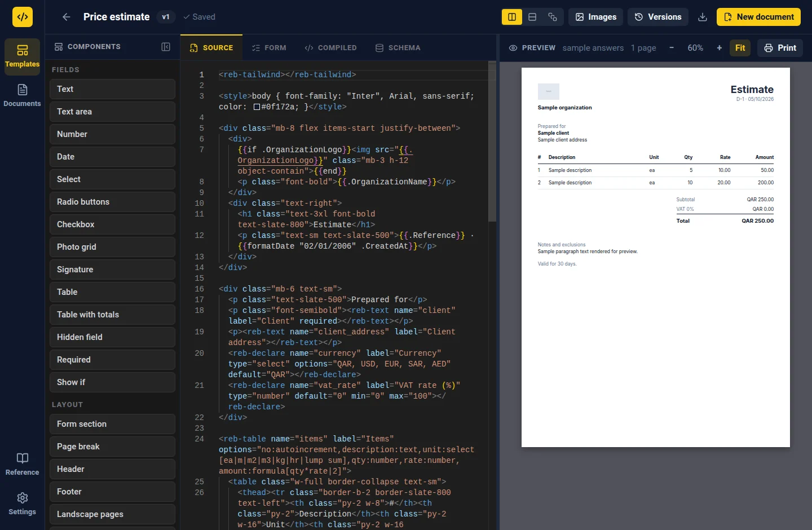Collapse the Components panel
Screen dimensions: 812x530
[166, 47]
